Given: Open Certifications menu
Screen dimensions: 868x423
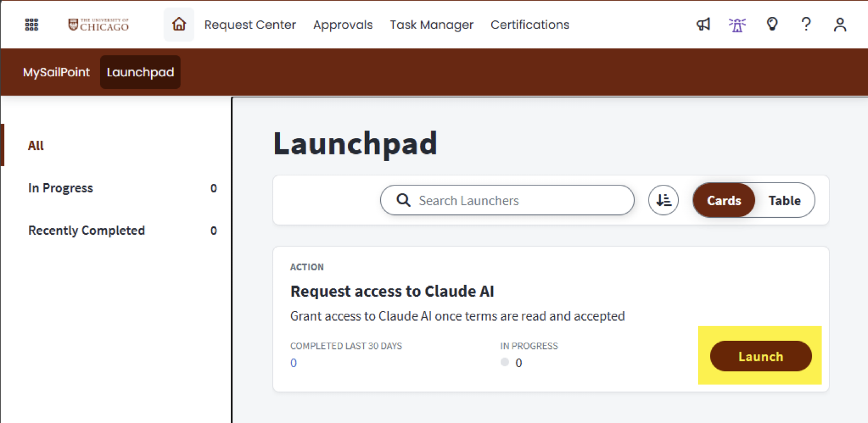Looking at the screenshot, I should 530,25.
